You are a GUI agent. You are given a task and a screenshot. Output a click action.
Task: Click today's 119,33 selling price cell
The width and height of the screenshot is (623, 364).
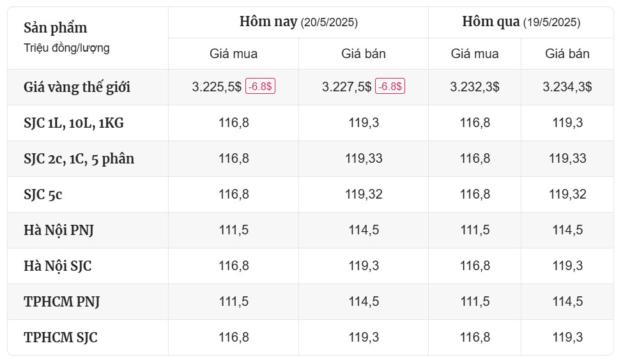click(364, 159)
